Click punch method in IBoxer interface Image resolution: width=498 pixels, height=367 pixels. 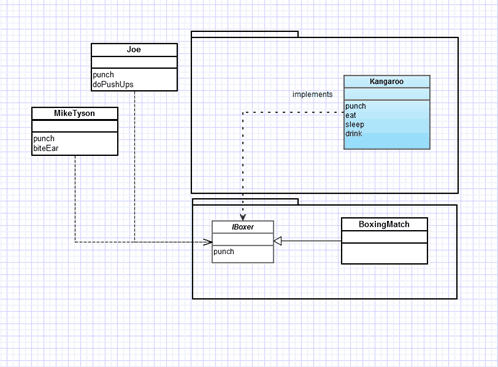pyautogui.click(x=224, y=251)
